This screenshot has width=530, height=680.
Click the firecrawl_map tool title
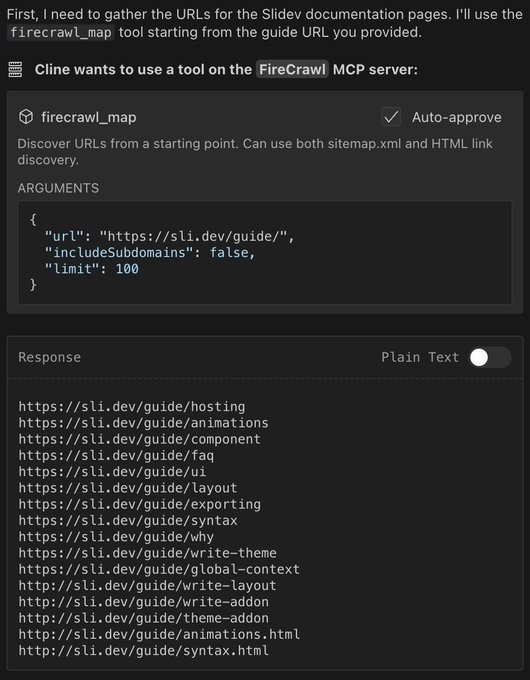point(89,117)
